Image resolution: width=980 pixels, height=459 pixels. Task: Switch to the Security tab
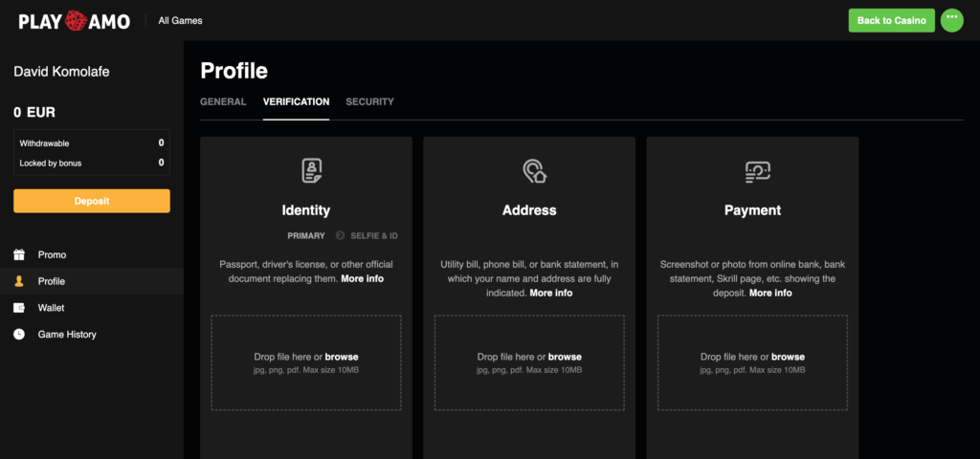(x=370, y=101)
